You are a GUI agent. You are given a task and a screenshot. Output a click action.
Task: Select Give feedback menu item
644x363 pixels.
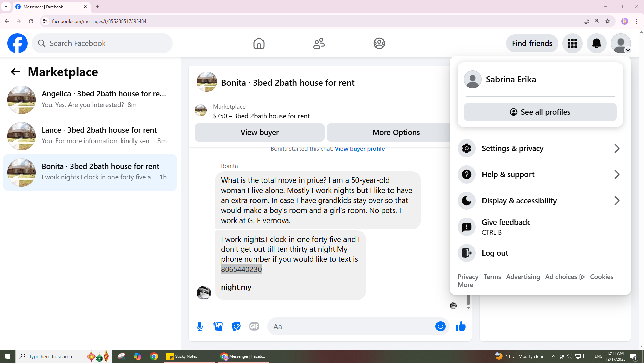540,227
